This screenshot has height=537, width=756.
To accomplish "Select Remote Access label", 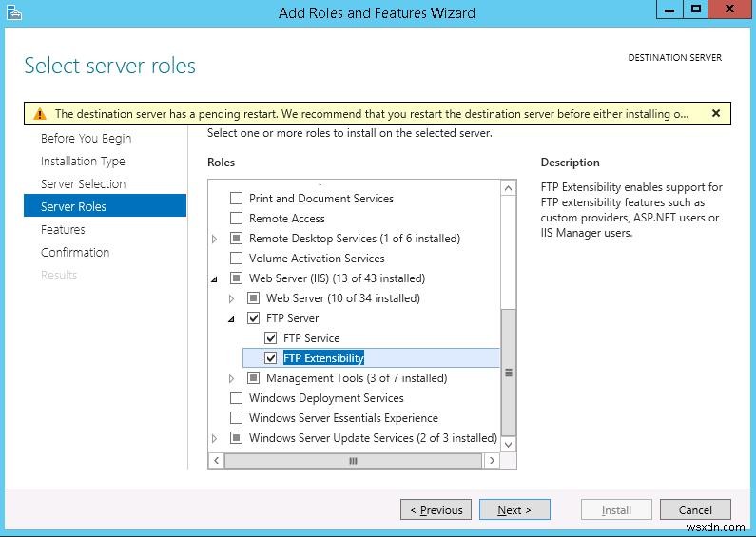I will pyautogui.click(x=287, y=219).
